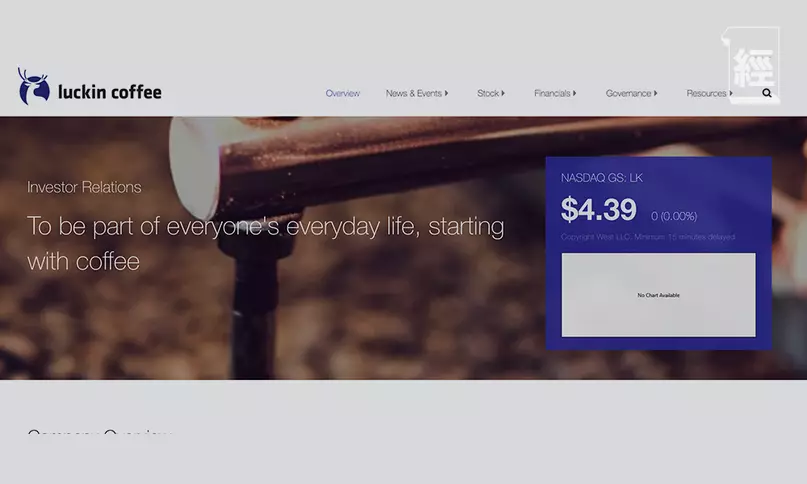Viewport: 807px width, 484px height.
Task: Open the Resources menu
Action: (706, 93)
